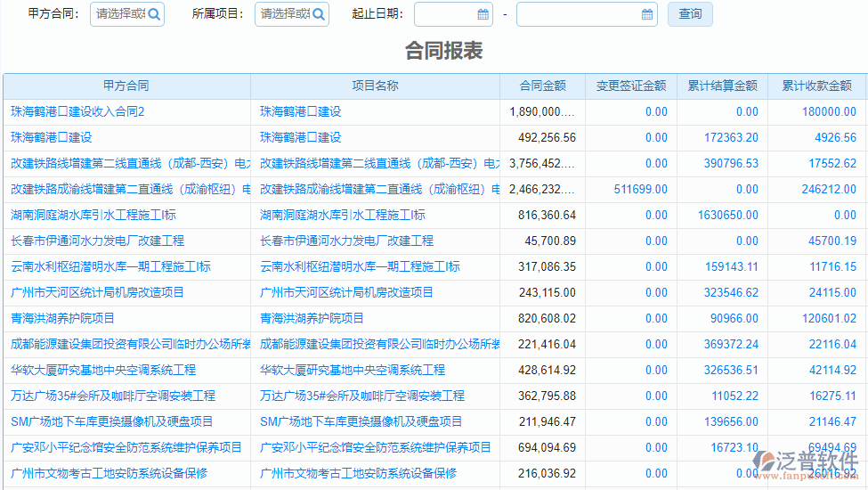Type in the 甲方合同 input field
The image size is (868, 490).
tap(118, 14)
